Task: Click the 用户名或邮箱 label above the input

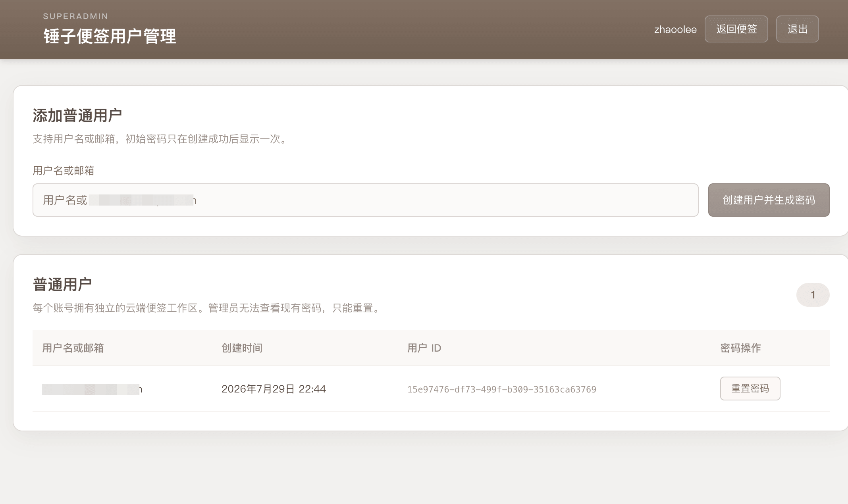Action: coord(64,171)
